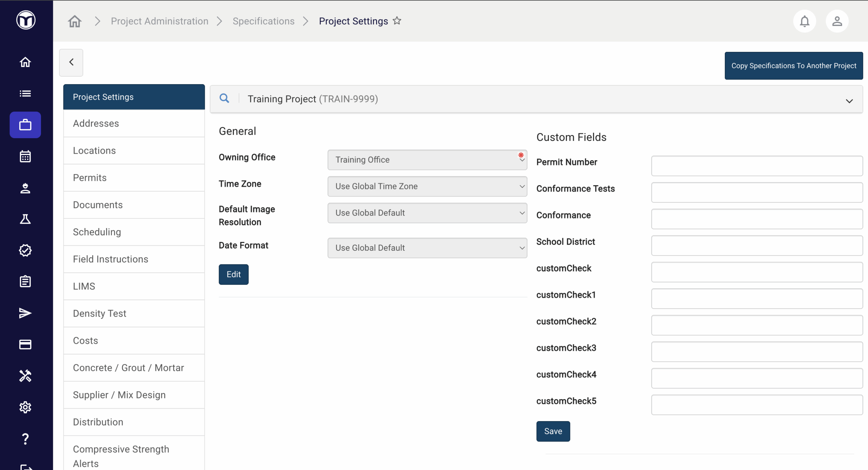Open the Time Zone dropdown
The image size is (868, 470).
[x=427, y=186]
